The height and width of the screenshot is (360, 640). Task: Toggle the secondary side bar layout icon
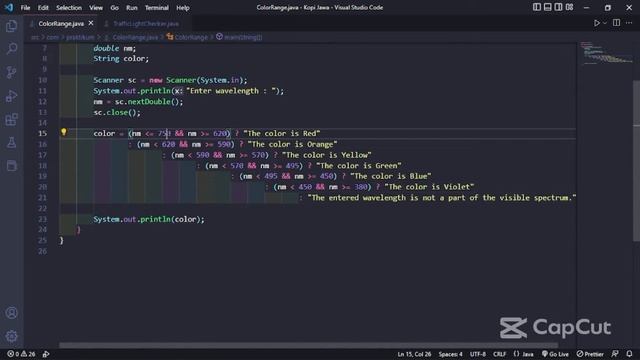[558, 7]
